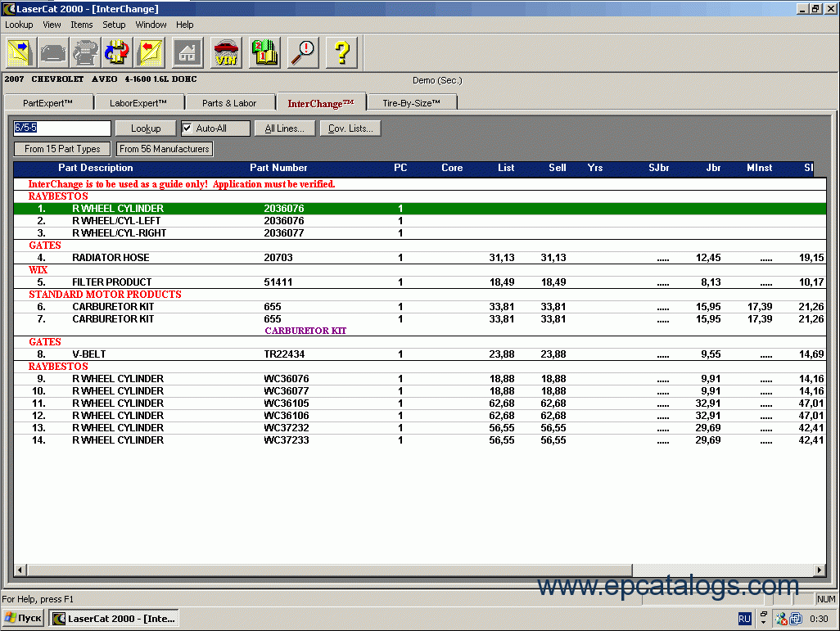840x631 pixels.
Task: Open the Window menu
Action: pyautogui.click(x=151, y=25)
